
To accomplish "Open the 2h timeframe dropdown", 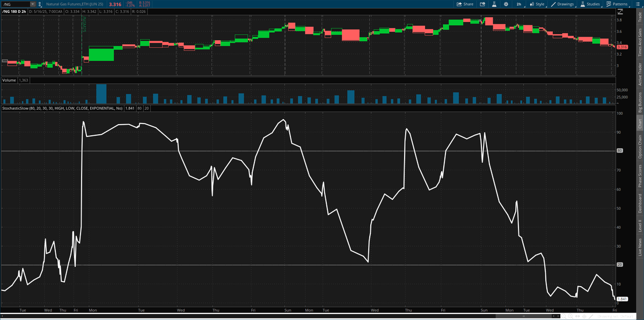I will point(519,4).
